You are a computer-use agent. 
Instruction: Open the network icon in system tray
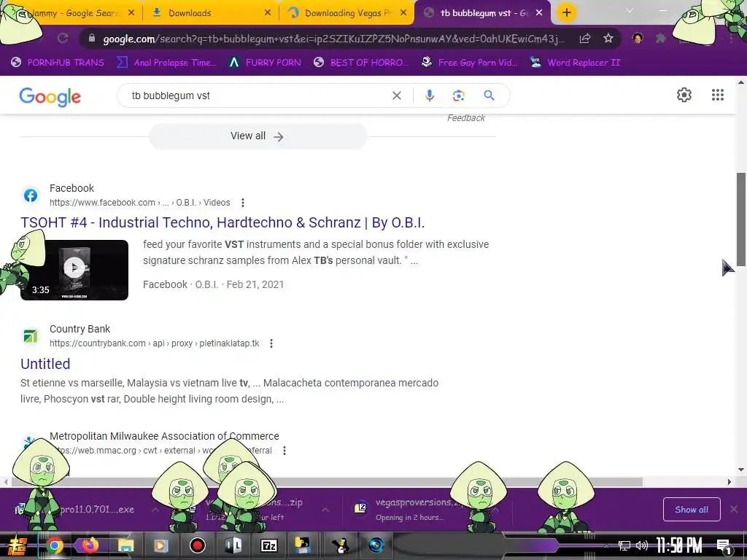pos(624,545)
